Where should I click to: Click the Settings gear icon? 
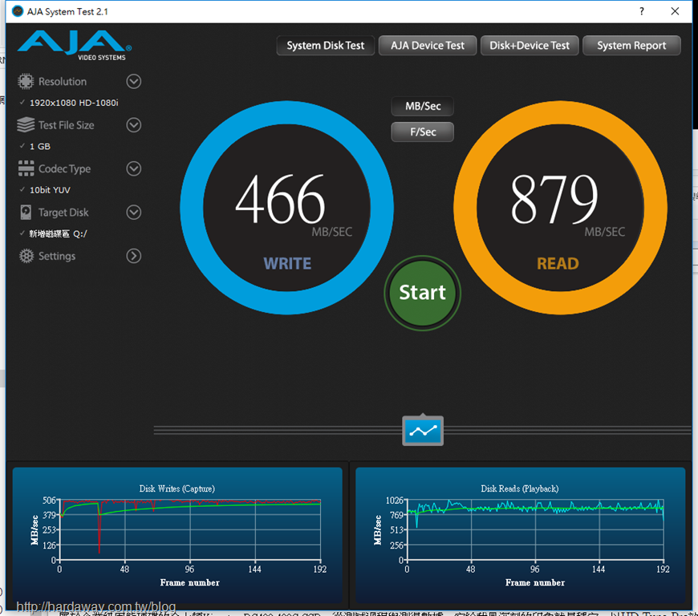26,256
